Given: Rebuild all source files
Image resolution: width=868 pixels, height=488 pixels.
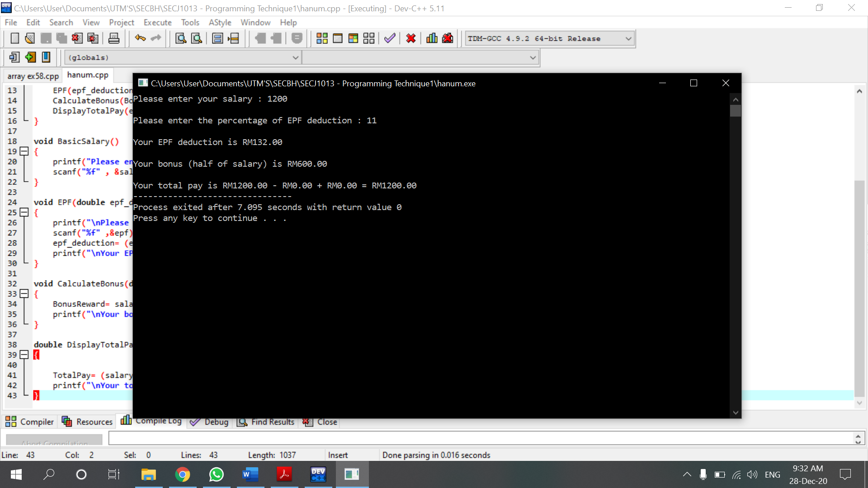Looking at the screenshot, I should coord(368,38).
